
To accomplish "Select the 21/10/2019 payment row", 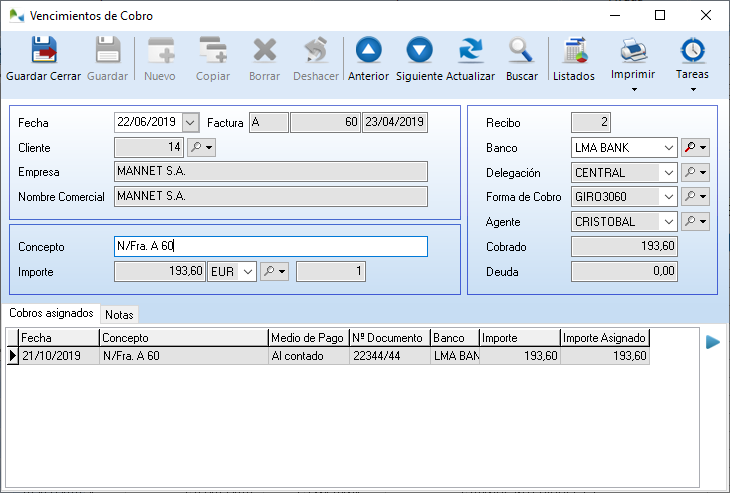I will (60, 356).
